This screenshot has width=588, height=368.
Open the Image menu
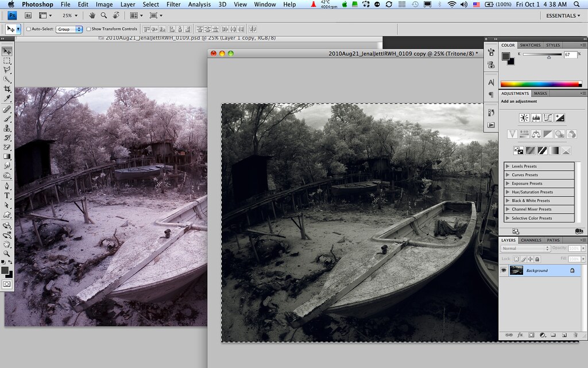pos(105,5)
